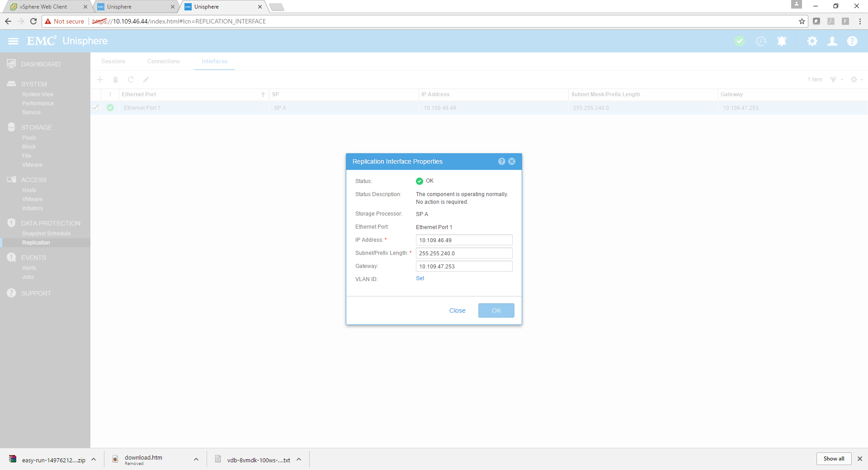The width and height of the screenshot is (868, 470).
Task: Click the Close button in the dialog
Action: [x=457, y=310]
